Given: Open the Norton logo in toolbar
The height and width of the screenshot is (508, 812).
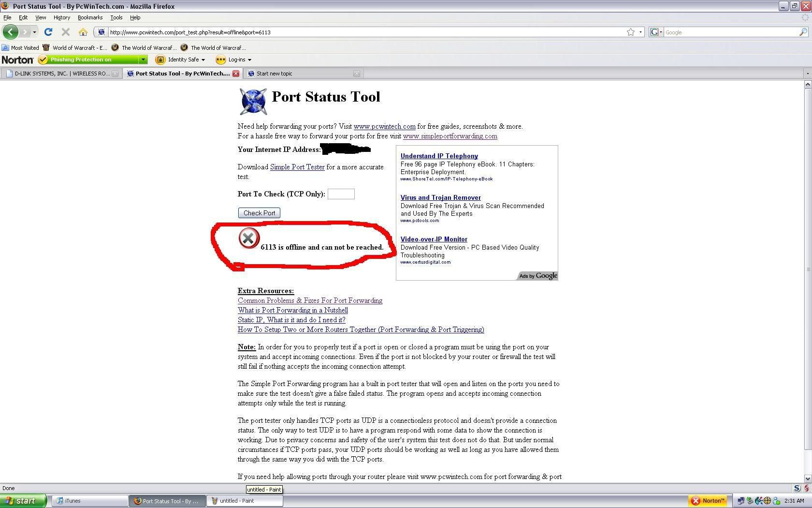Looking at the screenshot, I should (18, 60).
